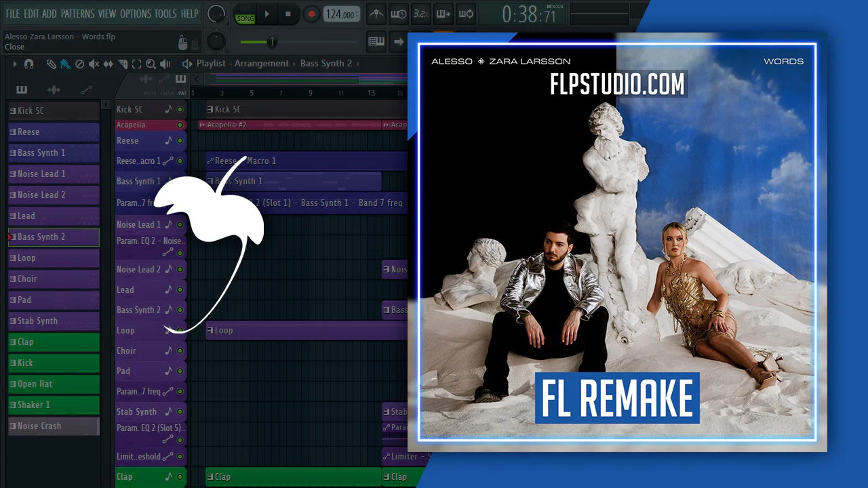Open the Loop clip menu in the playlist
Image resolution: width=868 pixels, height=488 pixels.
pyautogui.click(x=210, y=330)
